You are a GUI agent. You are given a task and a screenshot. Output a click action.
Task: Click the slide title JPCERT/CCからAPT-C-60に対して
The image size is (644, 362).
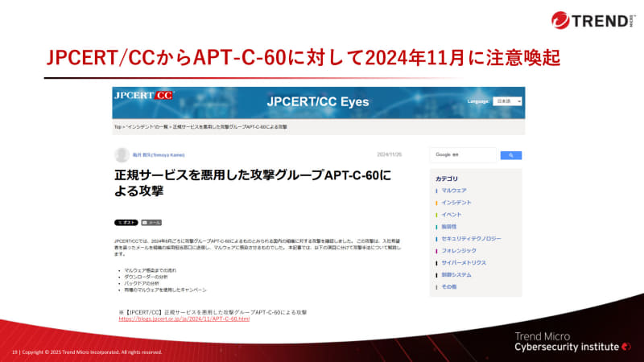tap(303, 57)
